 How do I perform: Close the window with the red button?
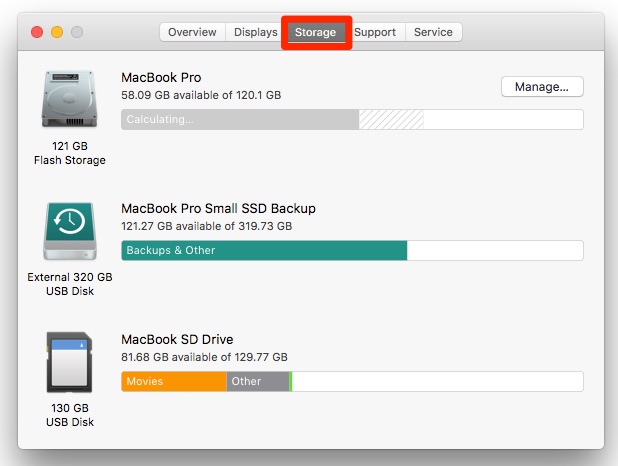(37, 32)
